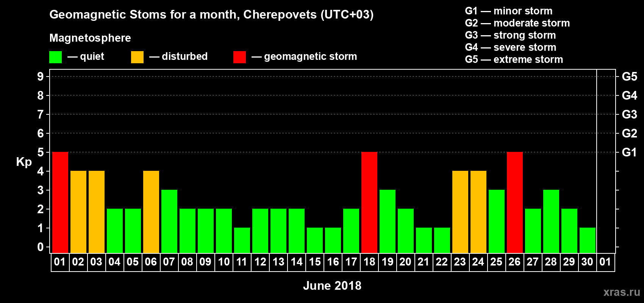Screen dimensions: 644x303
Task: Select the orange bar for June 06
Action: coord(151,212)
